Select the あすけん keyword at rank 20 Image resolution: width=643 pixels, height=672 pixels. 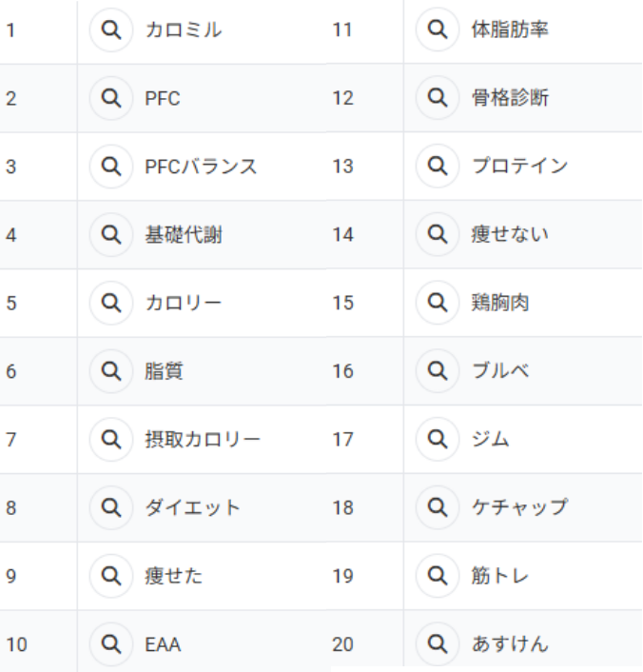[x=510, y=644]
